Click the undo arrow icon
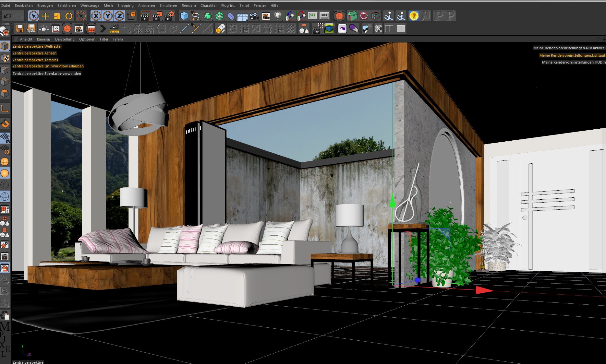The width and height of the screenshot is (606, 364). [x=7, y=16]
